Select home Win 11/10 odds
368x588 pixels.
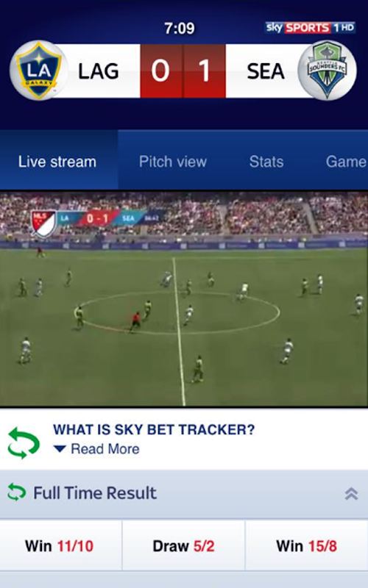click(61, 545)
